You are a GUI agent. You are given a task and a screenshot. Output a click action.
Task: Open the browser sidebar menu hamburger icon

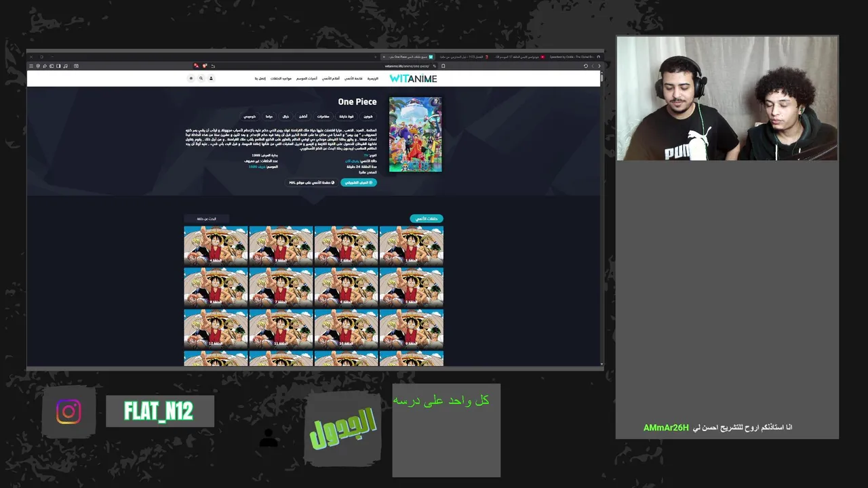[31, 66]
